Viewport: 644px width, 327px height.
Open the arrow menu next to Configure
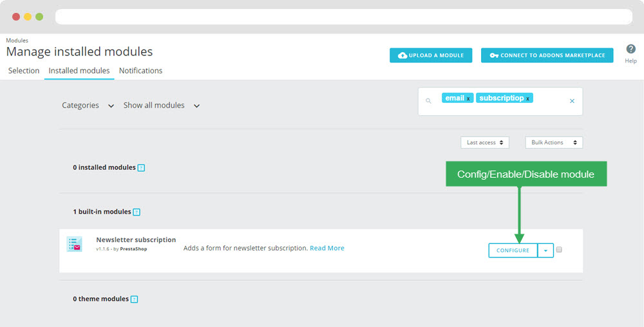tap(545, 250)
